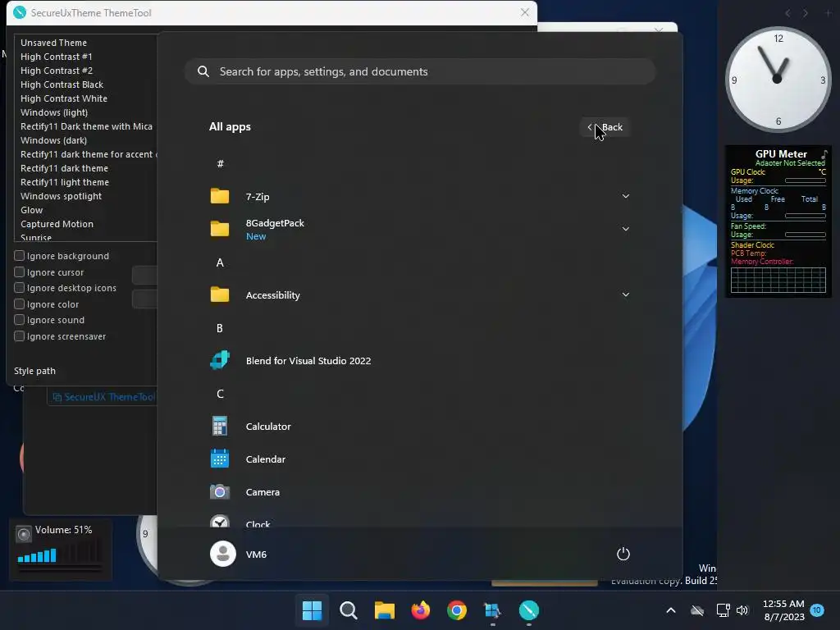This screenshot has width=840, height=630.
Task: Select Rectify11 light theme
Action: click(64, 181)
